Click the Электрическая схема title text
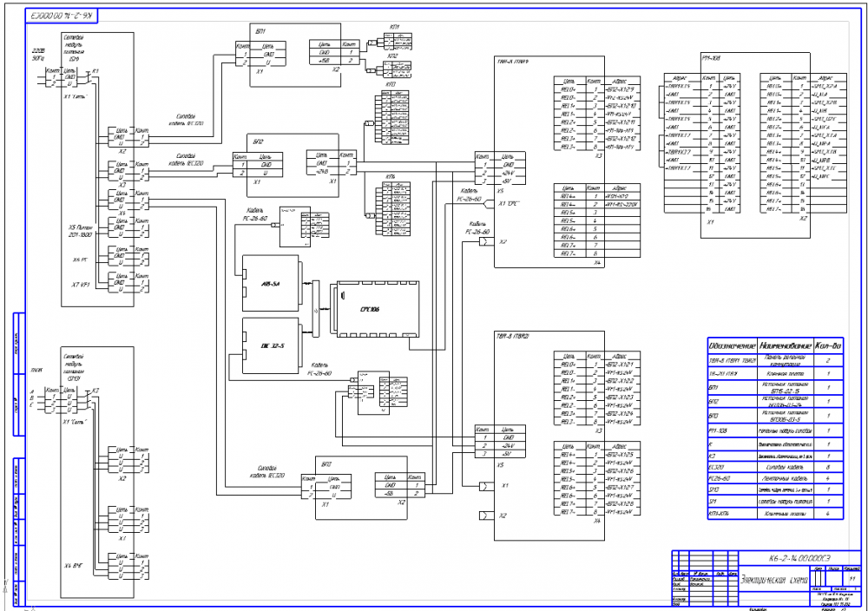Image resolution: width=868 pixels, height=611 pixels. (x=773, y=579)
